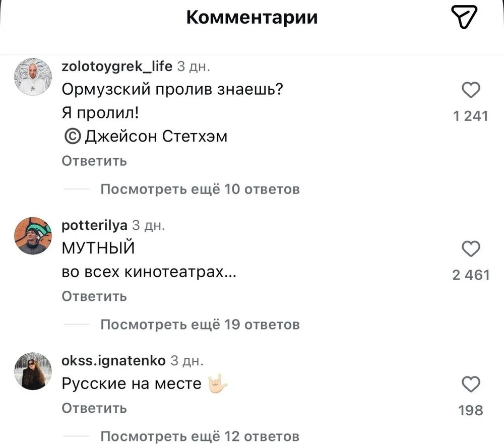Expand 19 more replies to potterilya
Screen dimensions: 504x447
click(200, 325)
